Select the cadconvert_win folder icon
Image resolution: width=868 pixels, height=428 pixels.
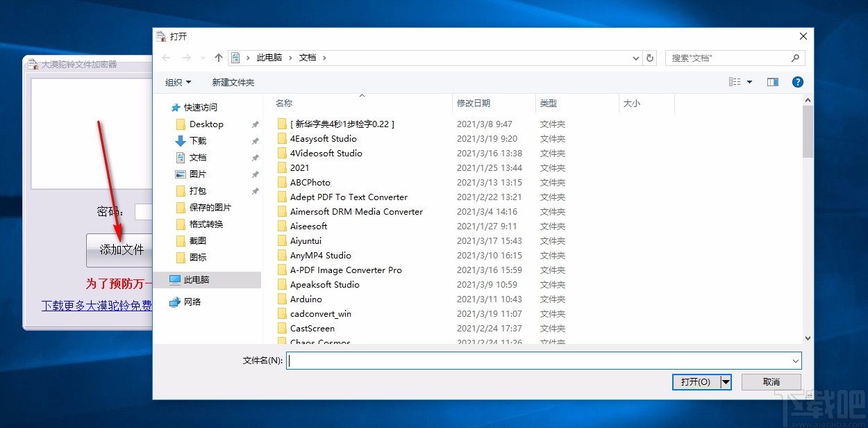tap(281, 313)
